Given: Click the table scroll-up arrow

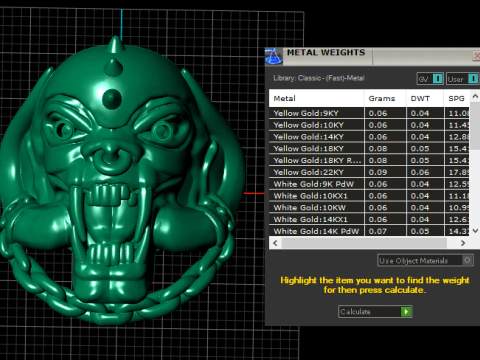Looking at the screenshot, I should click(x=475, y=96).
